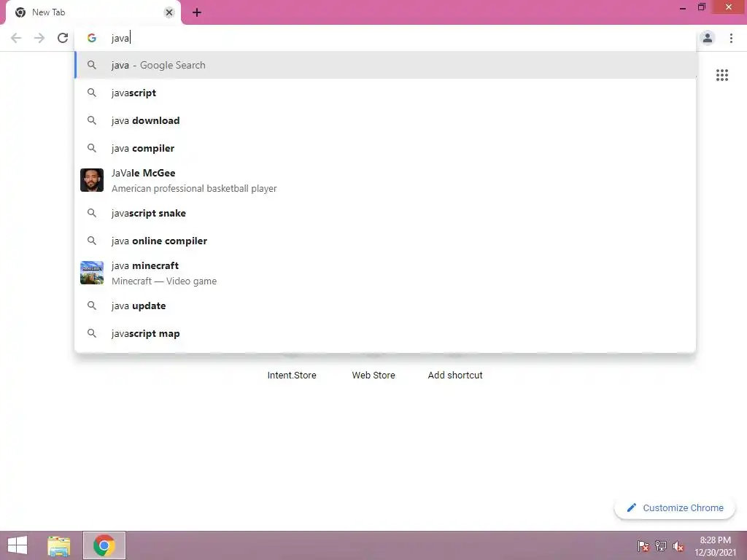Open File Explorer from taskbar

click(59, 545)
